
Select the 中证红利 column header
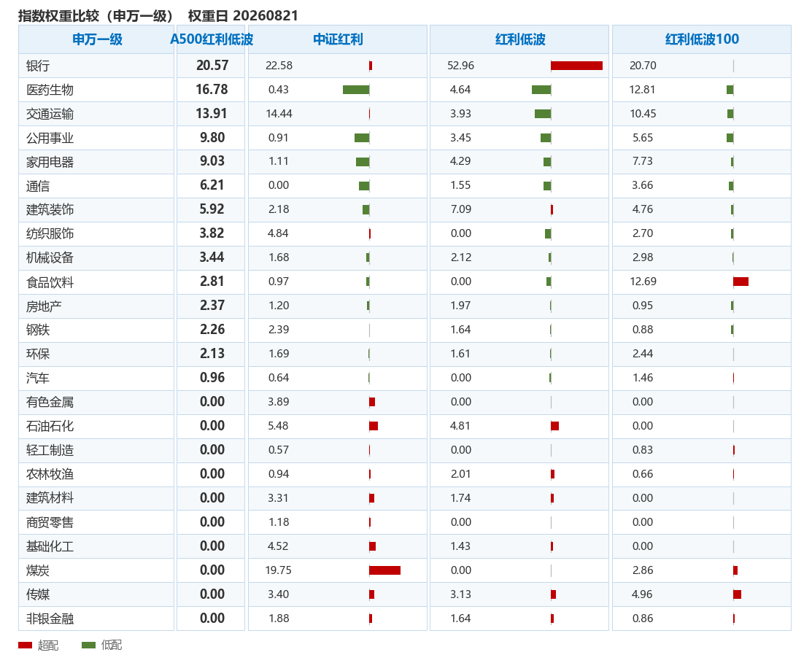pos(338,39)
